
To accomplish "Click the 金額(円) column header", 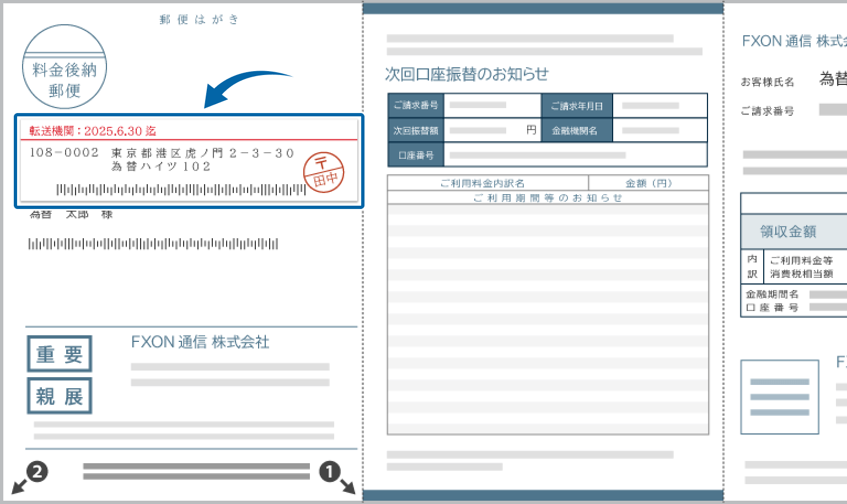I will click(x=648, y=183).
